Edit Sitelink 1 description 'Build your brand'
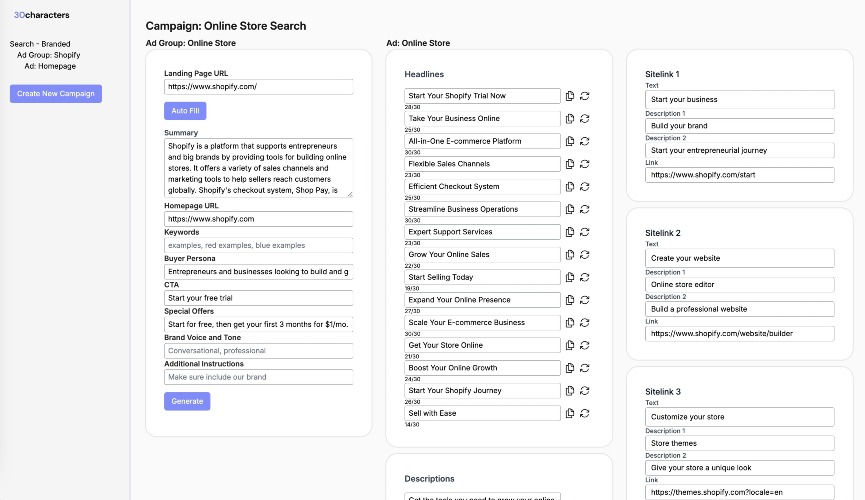Viewport: 865px width, 500px height. point(740,126)
